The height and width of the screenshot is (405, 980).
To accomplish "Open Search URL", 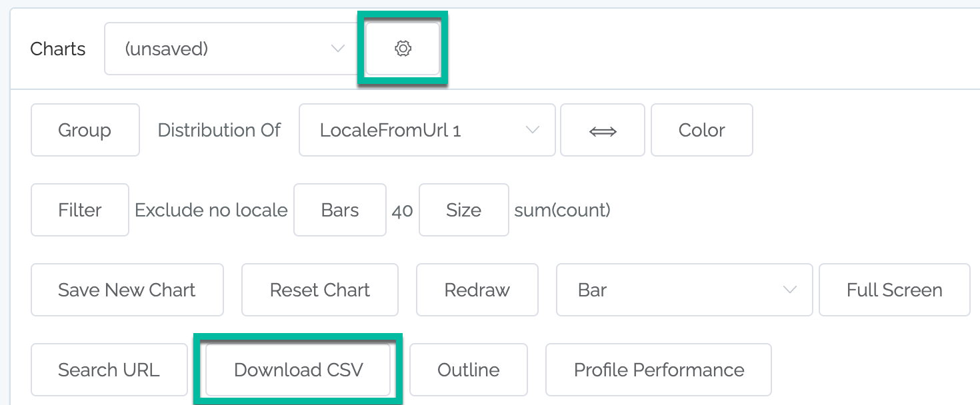I will pos(109,370).
